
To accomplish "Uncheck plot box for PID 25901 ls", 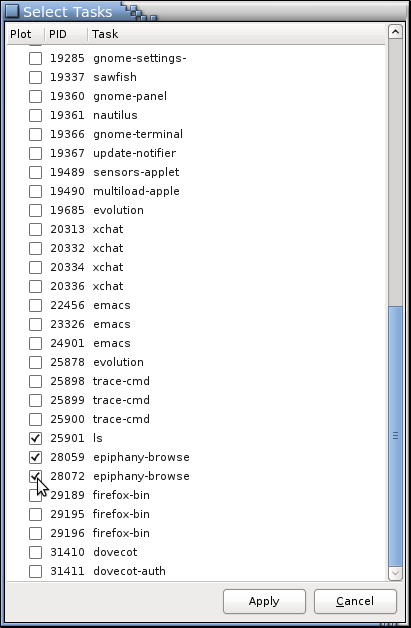I will coord(35,438).
